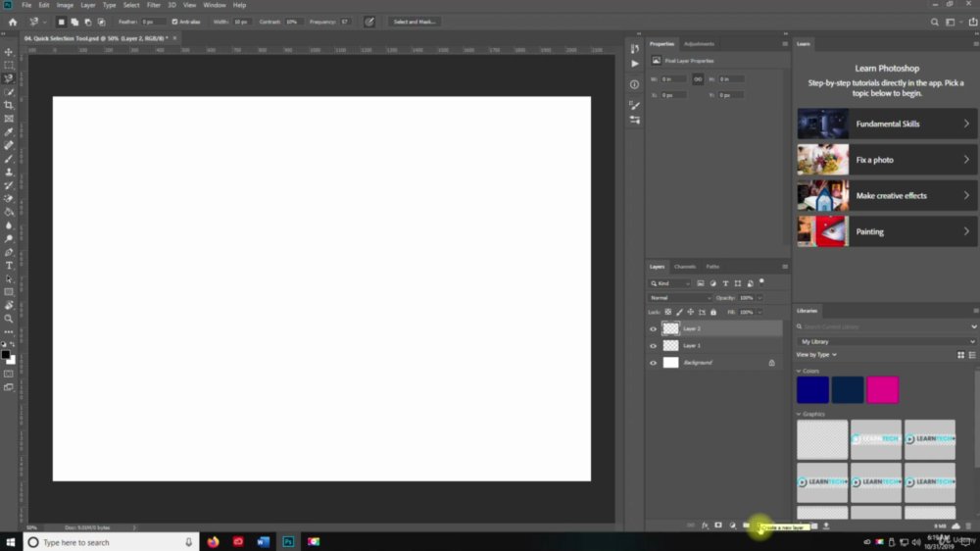Select the Eyedropper tool
Viewport: 980px width, 551px height.
tap(9, 132)
